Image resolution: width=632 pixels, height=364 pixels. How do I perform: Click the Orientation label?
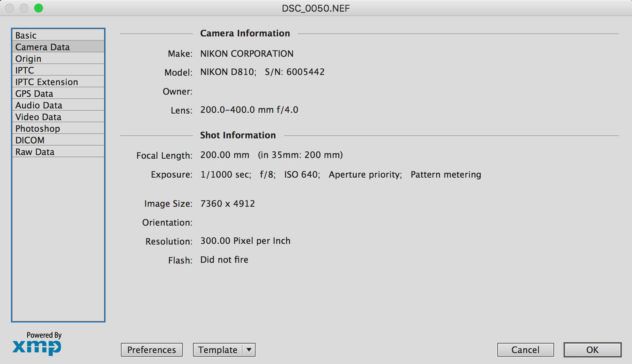tap(167, 223)
